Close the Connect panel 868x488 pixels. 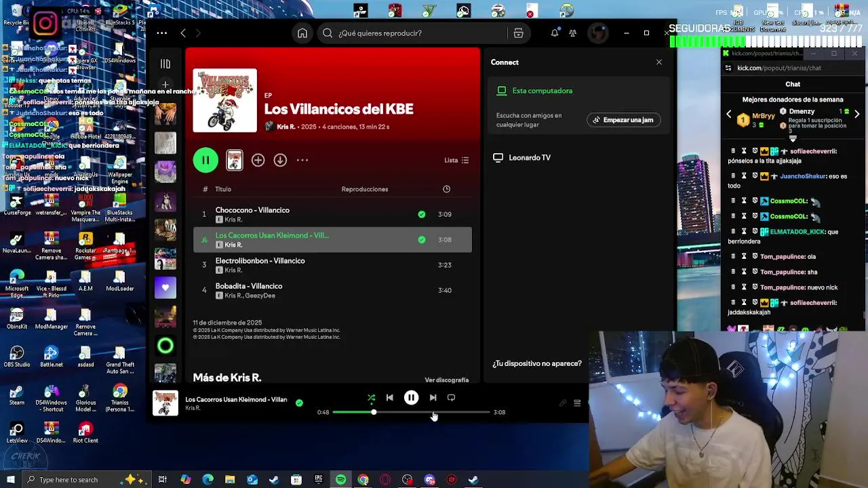click(x=659, y=62)
